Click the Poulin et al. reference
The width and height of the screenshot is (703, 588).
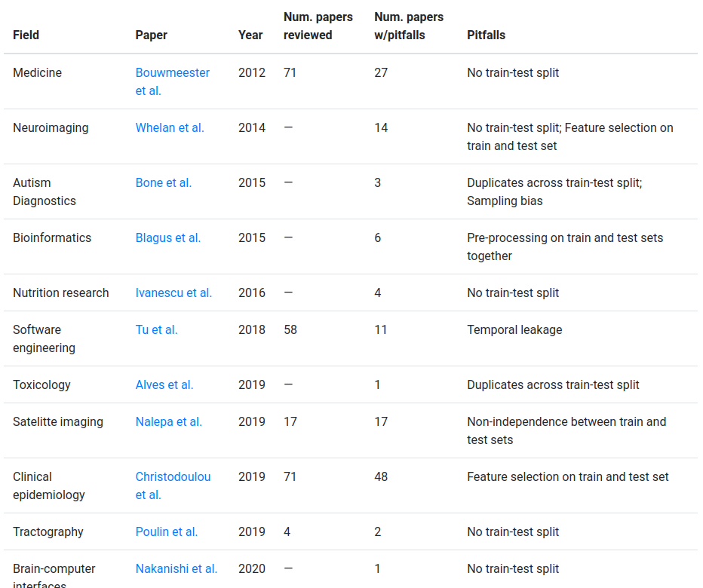[167, 532]
